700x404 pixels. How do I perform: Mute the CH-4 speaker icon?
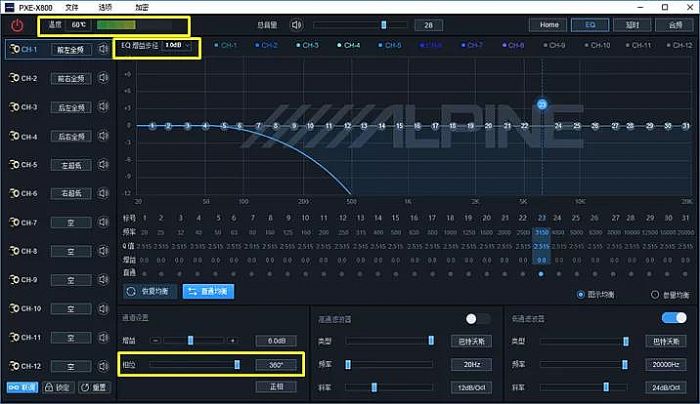[103, 136]
